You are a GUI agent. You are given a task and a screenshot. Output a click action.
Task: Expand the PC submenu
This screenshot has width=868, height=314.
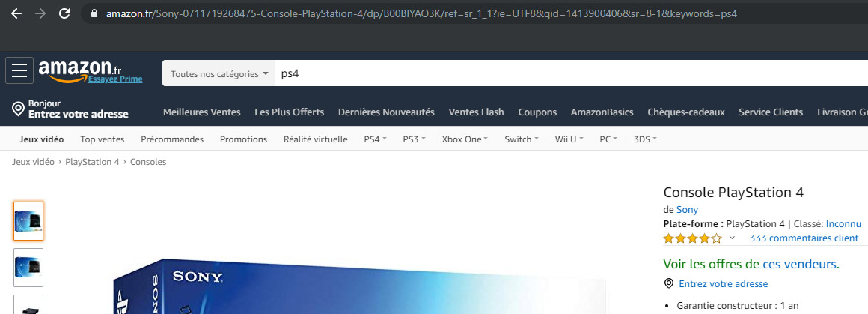click(x=608, y=139)
